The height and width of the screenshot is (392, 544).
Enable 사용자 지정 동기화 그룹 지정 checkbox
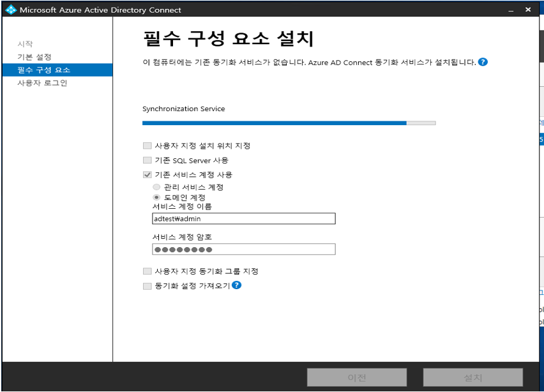click(x=147, y=271)
